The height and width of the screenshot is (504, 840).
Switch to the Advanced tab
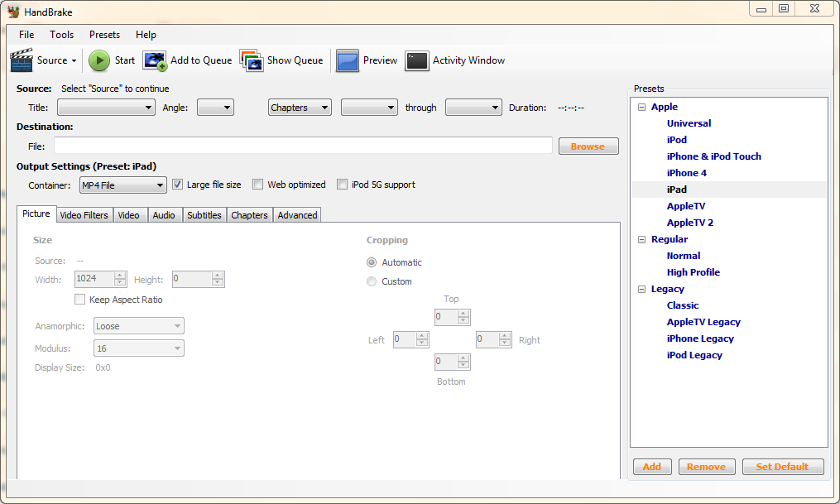click(x=297, y=215)
